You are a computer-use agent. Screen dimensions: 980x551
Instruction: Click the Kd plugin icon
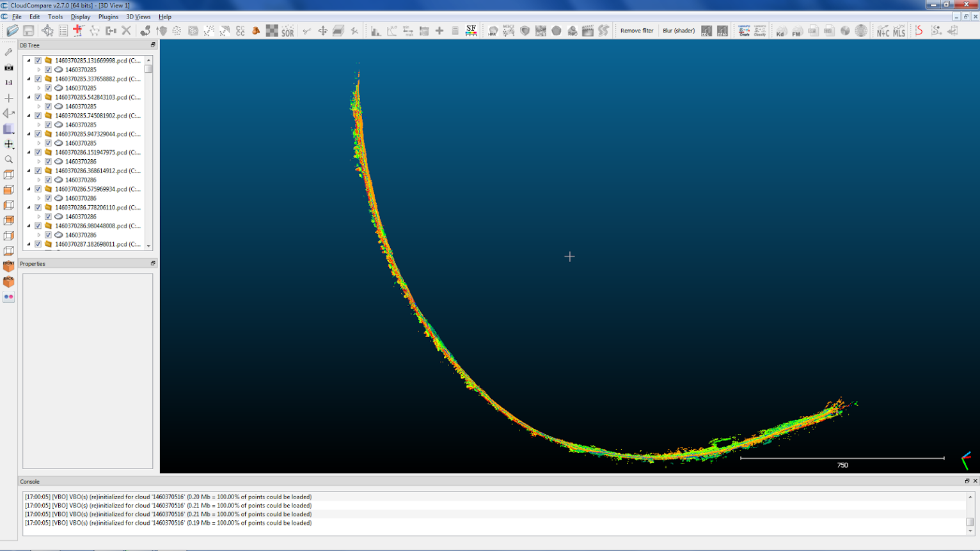[x=780, y=31]
